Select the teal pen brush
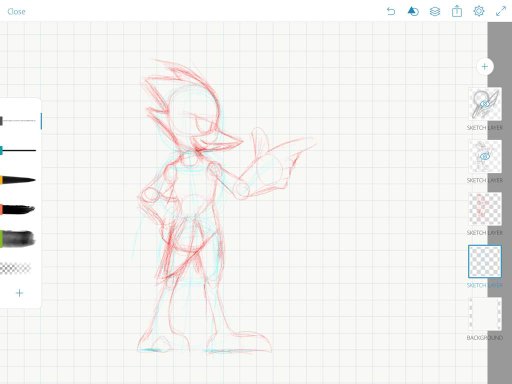The width and height of the screenshot is (512, 384). click(x=18, y=151)
